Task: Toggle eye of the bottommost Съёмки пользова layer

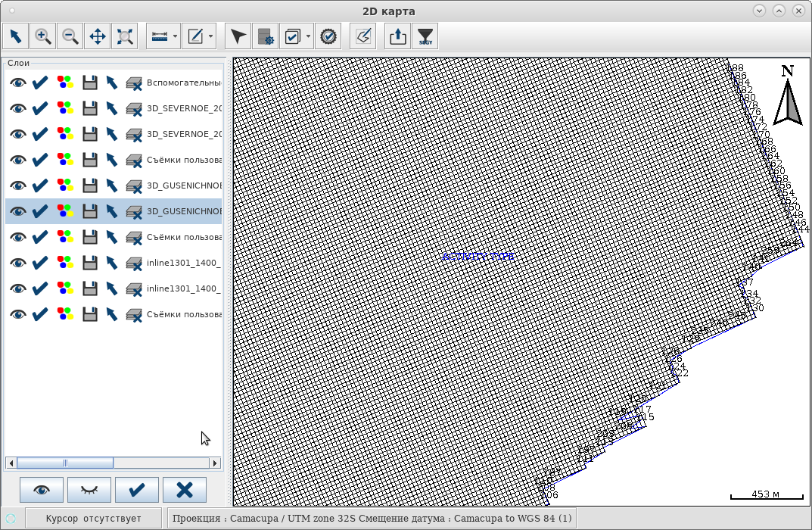Action: (x=18, y=314)
